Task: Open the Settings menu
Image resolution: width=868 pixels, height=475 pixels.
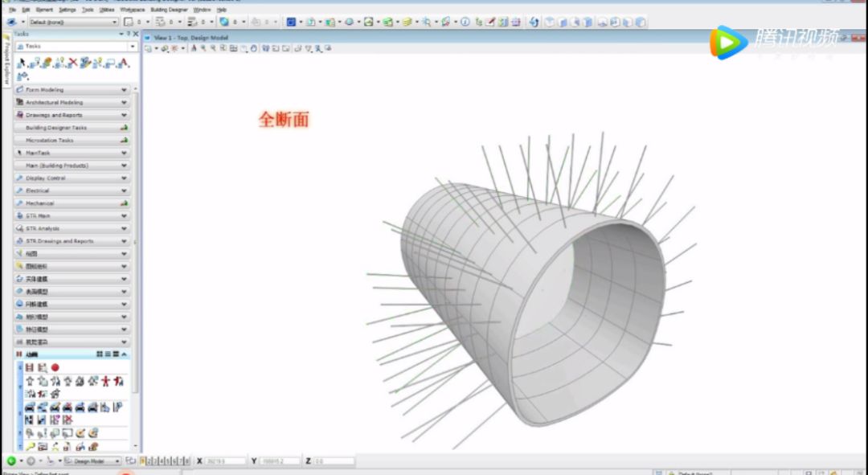Action: [x=67, y=10]
